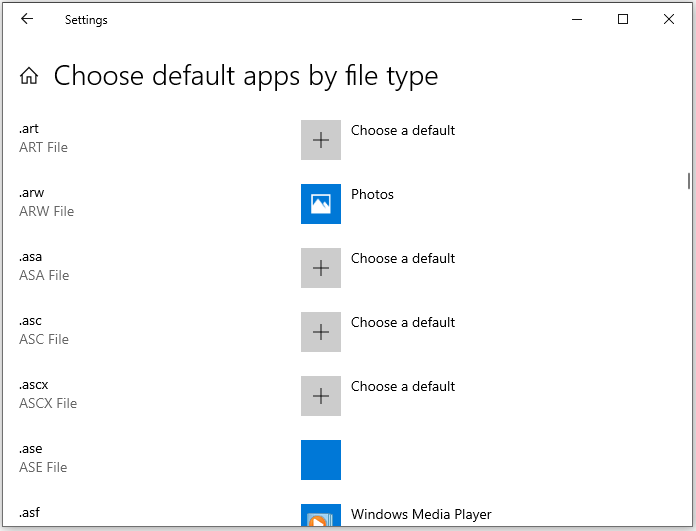Select the ARW File description
The height and width of the screenshot is (531, 696).
[x=47, y=211]
